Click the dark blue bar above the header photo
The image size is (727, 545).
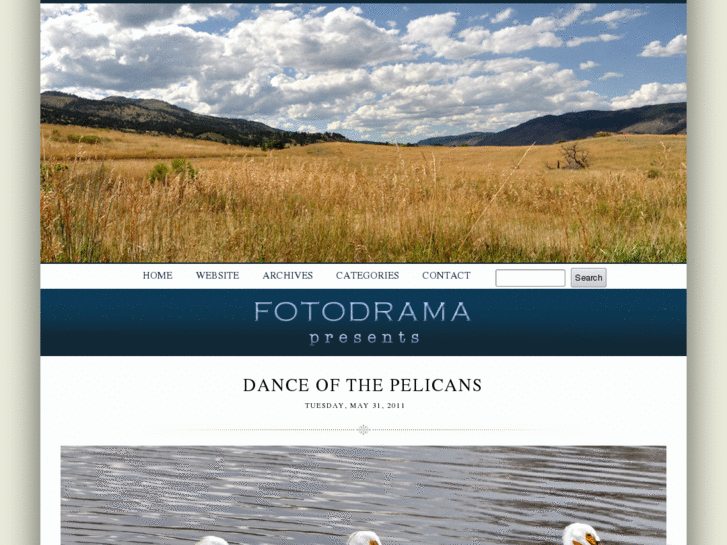[364, 1]
